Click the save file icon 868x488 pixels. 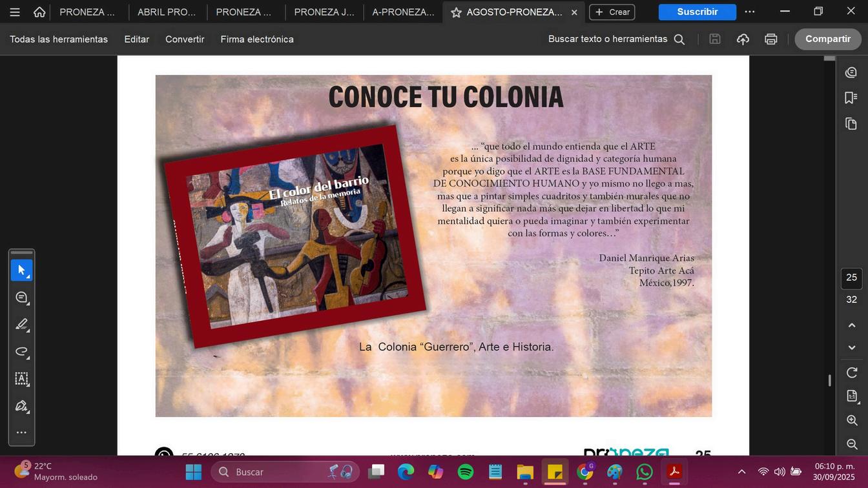[715, 39]
